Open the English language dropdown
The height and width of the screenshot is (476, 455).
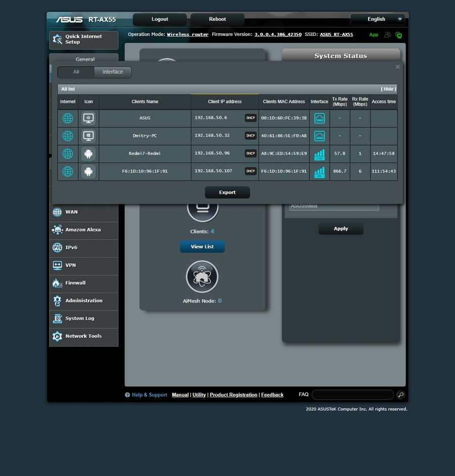click(x=378, y=19)
